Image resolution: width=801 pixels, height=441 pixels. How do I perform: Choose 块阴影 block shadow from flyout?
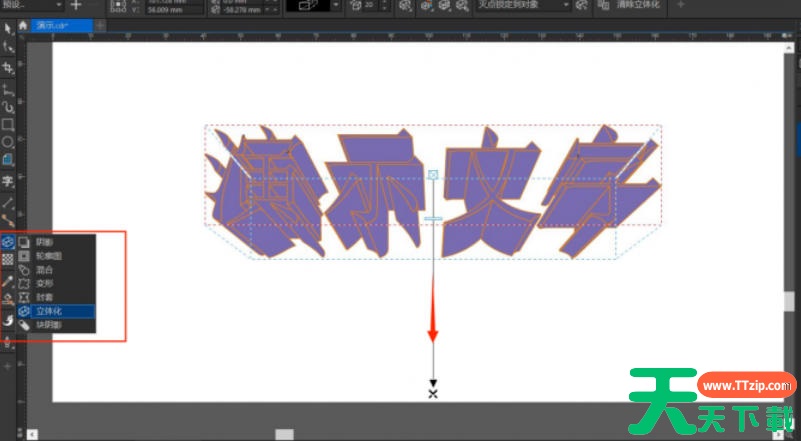pyautogui.click(x=56, y=325)
